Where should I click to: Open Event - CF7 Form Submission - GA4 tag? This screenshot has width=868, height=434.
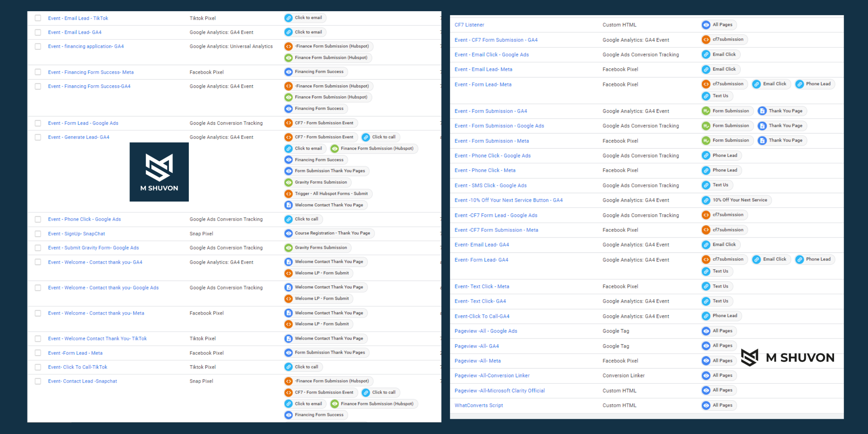496,40
